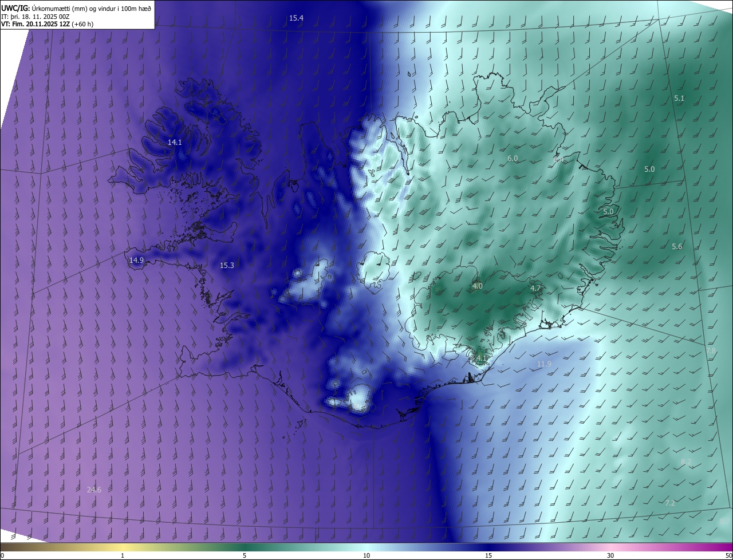733x560 pixels.
Task: Click the 5.1 value label
Action: point(679,98)
